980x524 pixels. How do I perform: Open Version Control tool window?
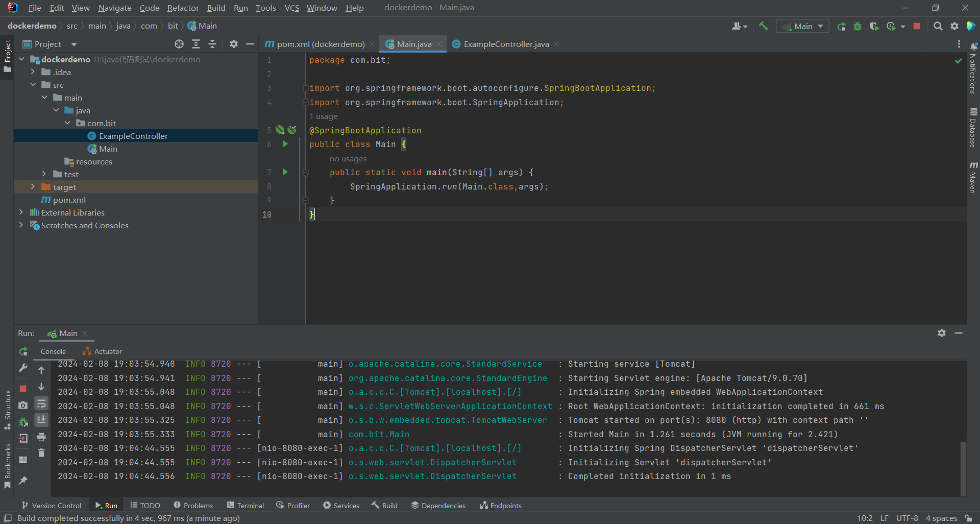(52, 506)
